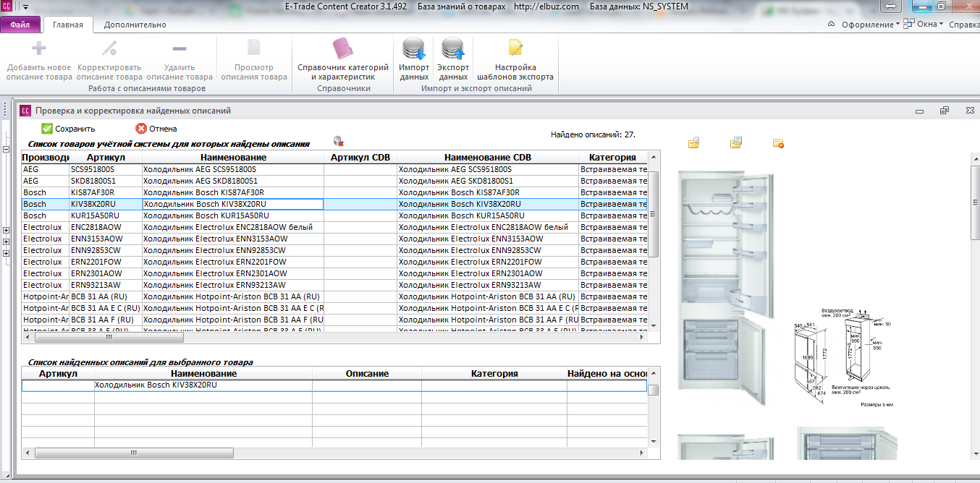980x483 pixels.
Task: Click the green checkmark Сохранить icon
Action: 46,129
